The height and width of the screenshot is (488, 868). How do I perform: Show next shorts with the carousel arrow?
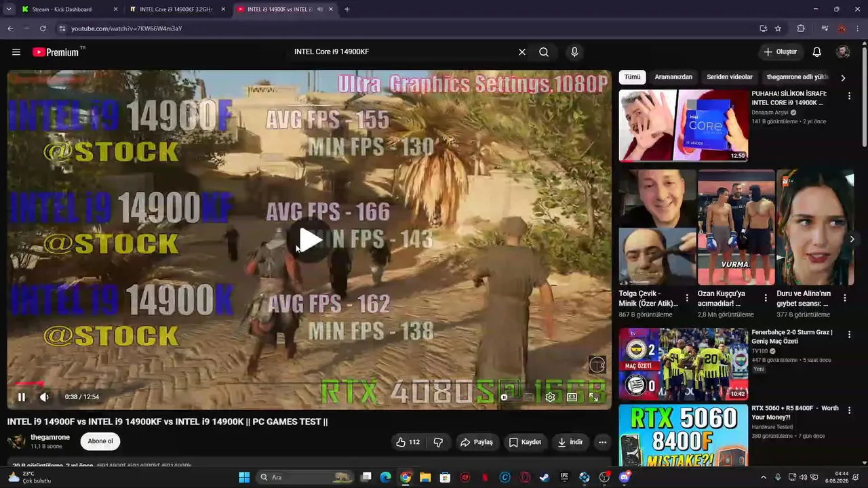(x=852, y=239)
